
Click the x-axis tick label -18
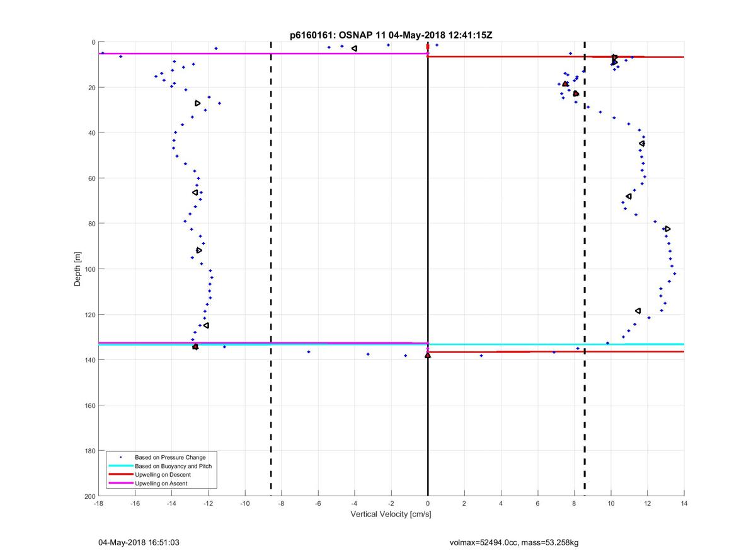click(98, 504)
